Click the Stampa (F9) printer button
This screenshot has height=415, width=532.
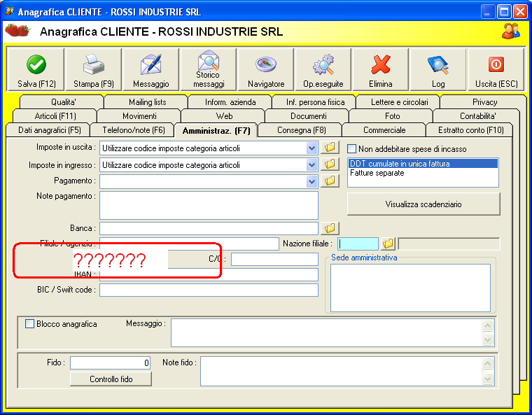(94, 70)
